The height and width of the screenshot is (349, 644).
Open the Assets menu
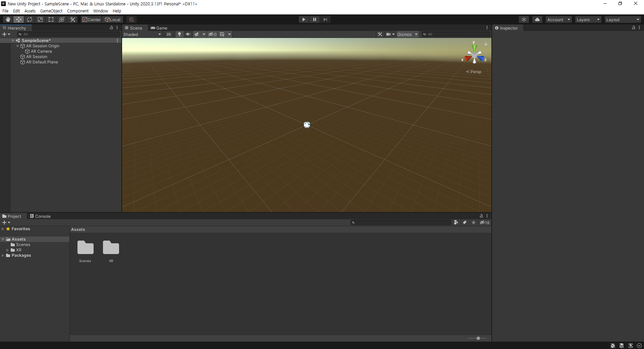[x=30, y=11]
